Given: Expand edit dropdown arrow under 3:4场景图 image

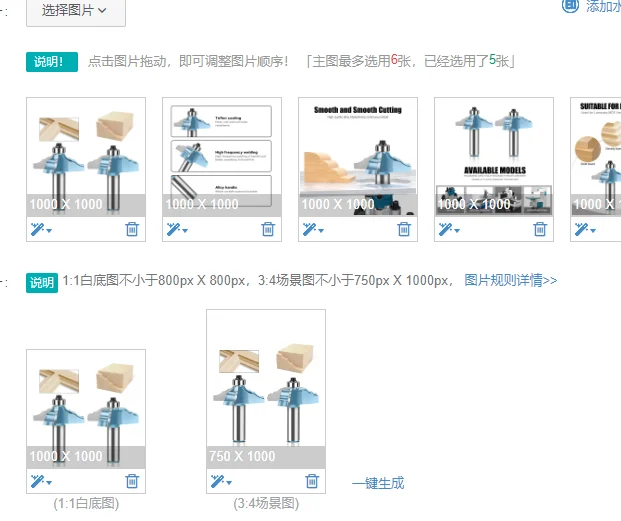Looking at the screenshot, I should click(x=229, y=483).
